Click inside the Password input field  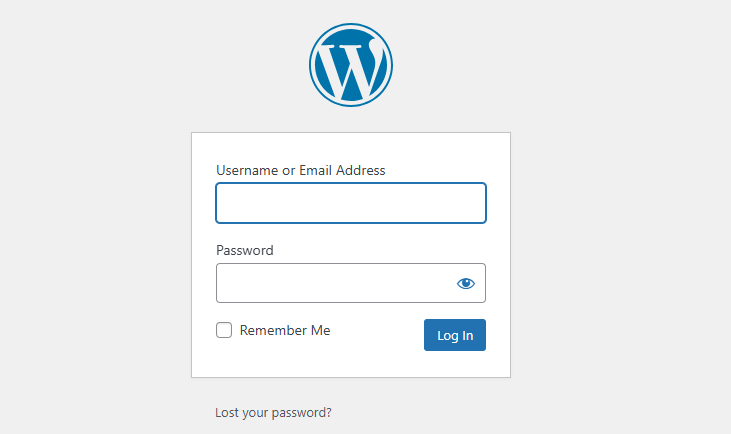coord(332,283)
